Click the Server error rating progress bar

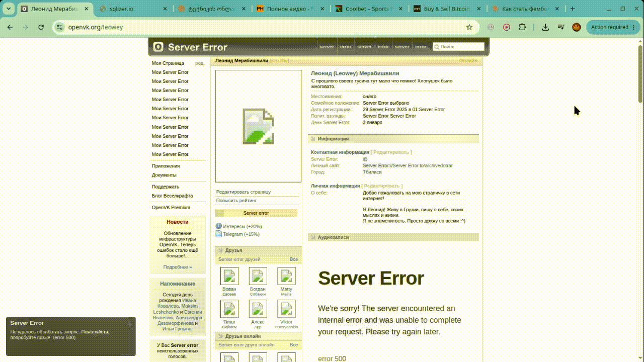pos(256,213)
